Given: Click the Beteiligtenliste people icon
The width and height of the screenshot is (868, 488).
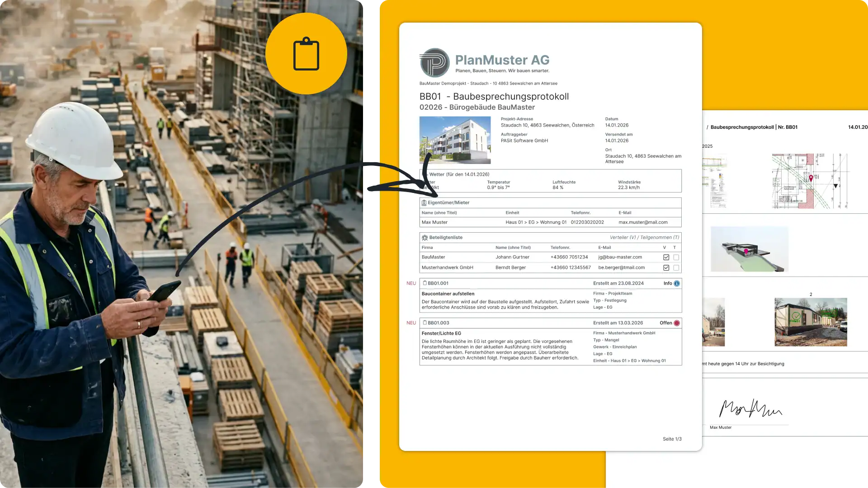Looking at the screenshot, I should pyautogui.click(x=425, y=238).
